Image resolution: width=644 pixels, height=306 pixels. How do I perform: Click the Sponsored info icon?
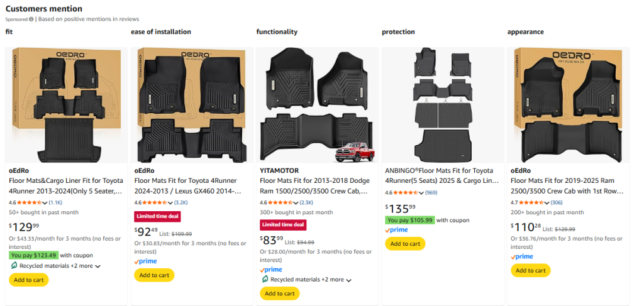click(31, 19)
